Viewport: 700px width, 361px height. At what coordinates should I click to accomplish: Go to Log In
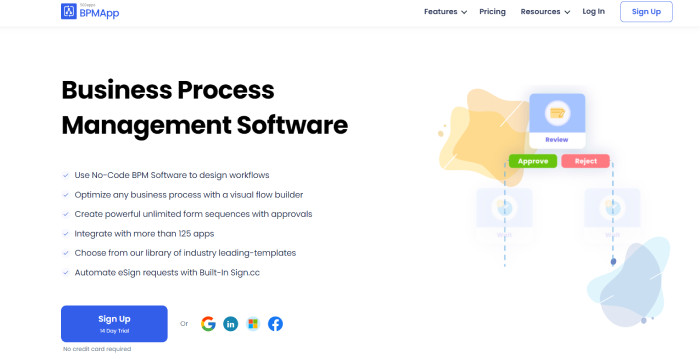[x=593, y=12]
